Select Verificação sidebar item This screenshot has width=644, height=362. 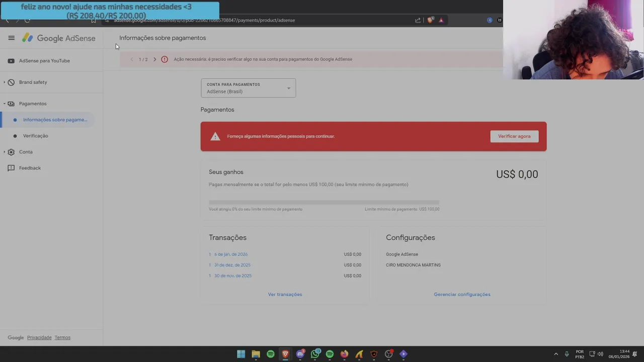(35, 136)
